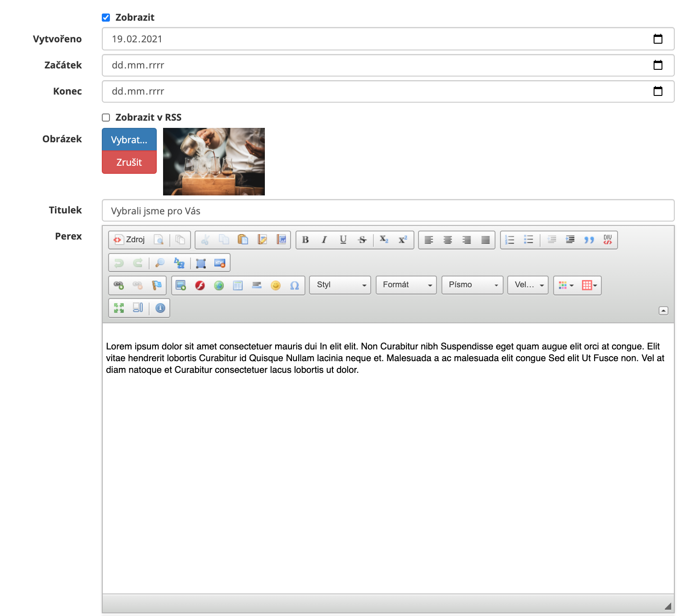Toggle bold formatting in the Perex editor
Viewport: 691px width, 616px height.
305,240
